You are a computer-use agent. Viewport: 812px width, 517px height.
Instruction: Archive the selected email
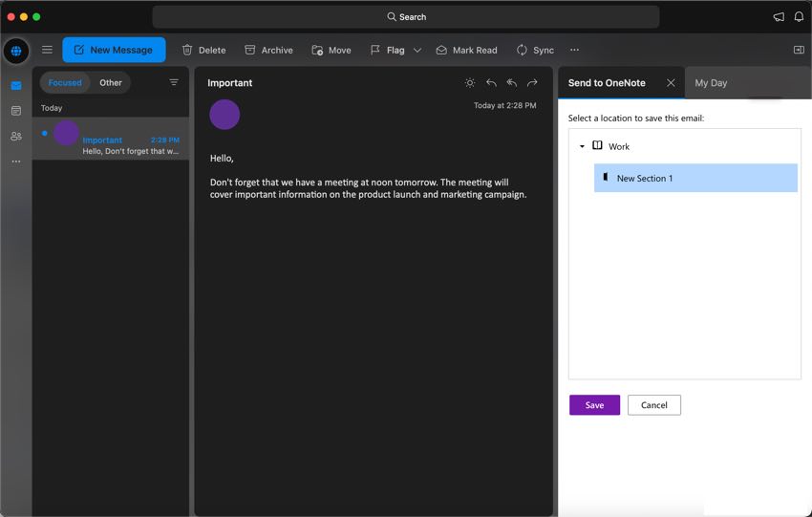[268, 50]
